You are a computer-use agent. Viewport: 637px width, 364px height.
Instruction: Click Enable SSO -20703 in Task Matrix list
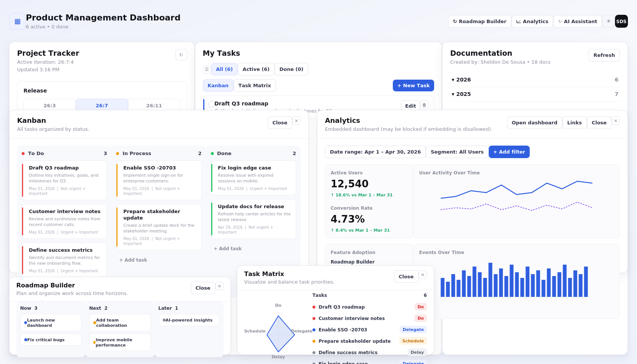coord(343,330)
